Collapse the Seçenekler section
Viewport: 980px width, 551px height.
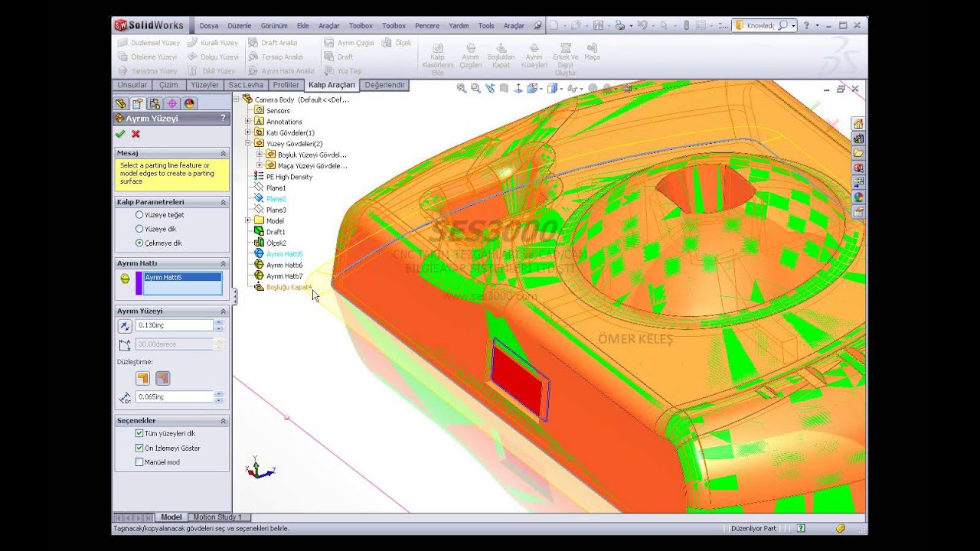click(224, 421)
